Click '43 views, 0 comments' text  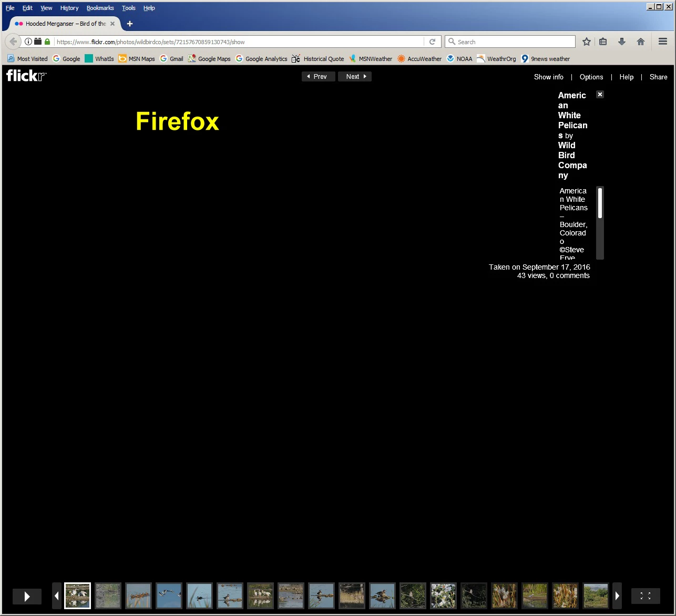tap(553, 275)
